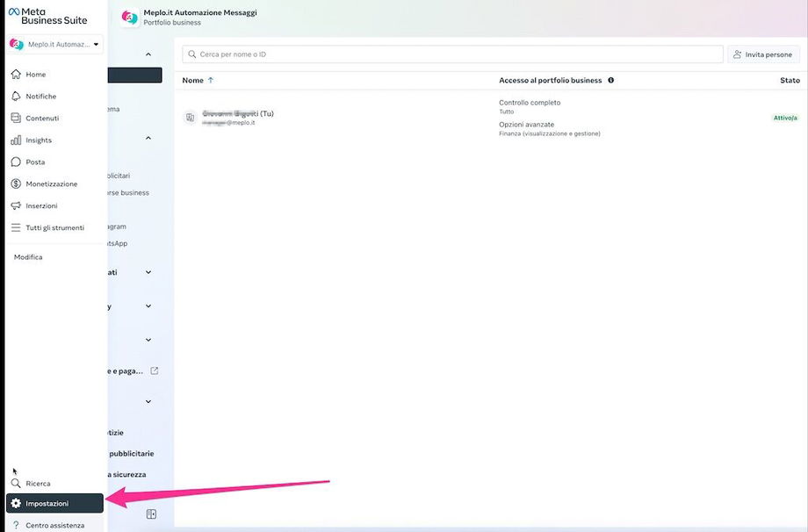This screenshot has height=532, width=808.
Task: Open Ricerca magnifier in sidebar
Action: 16,484
